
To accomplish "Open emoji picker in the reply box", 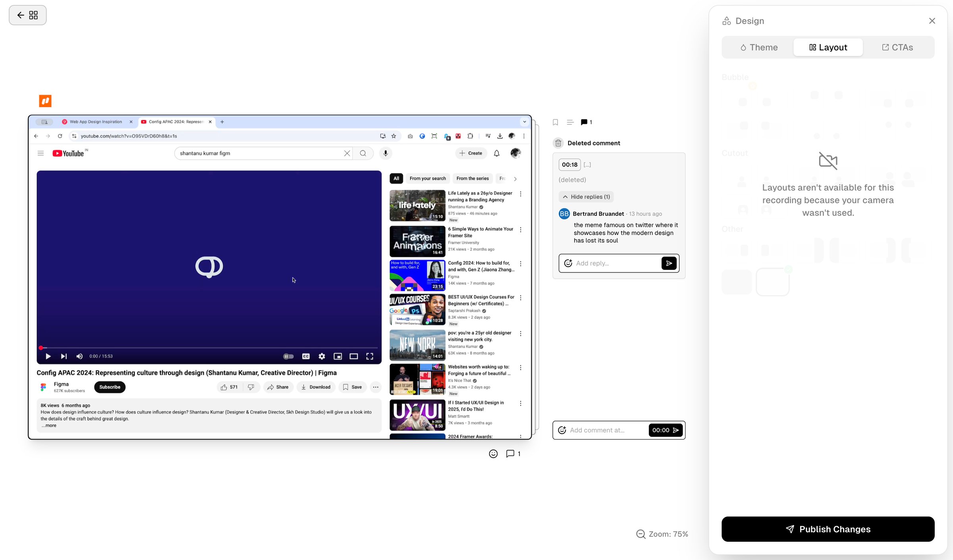I will pyautogui.click(x=568, y=263).
